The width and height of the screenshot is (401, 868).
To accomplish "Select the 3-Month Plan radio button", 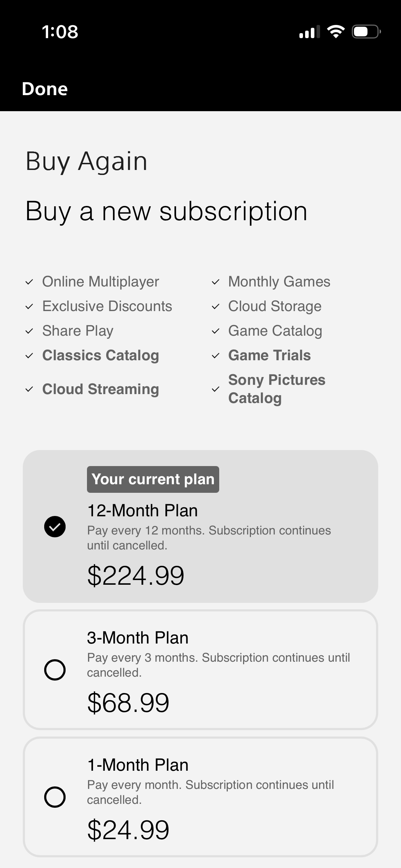I will pyautogui.click(x=55, y=670).
